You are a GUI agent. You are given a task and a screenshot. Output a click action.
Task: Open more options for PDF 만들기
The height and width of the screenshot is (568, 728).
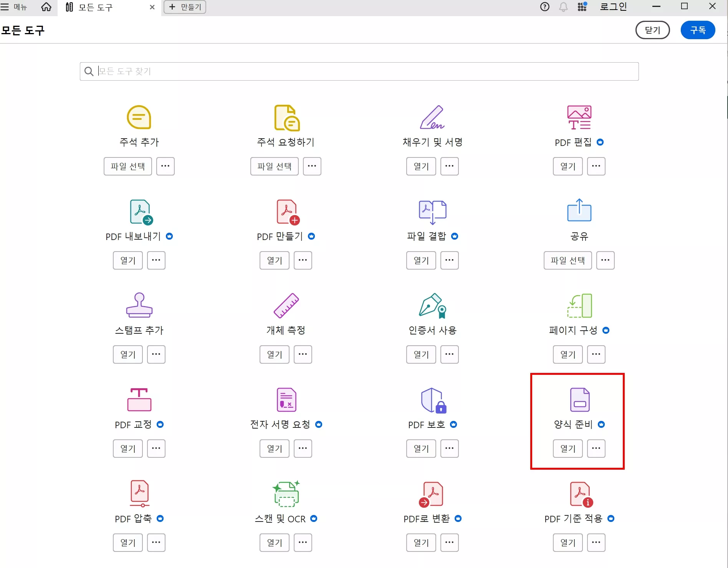pyautogui.click(x=303, y=260)
